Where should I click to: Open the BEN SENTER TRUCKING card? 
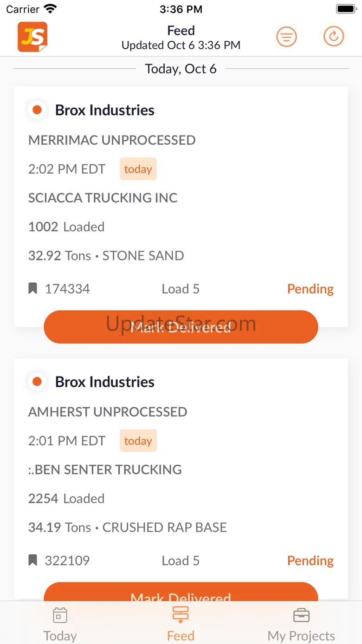[105, 469]
